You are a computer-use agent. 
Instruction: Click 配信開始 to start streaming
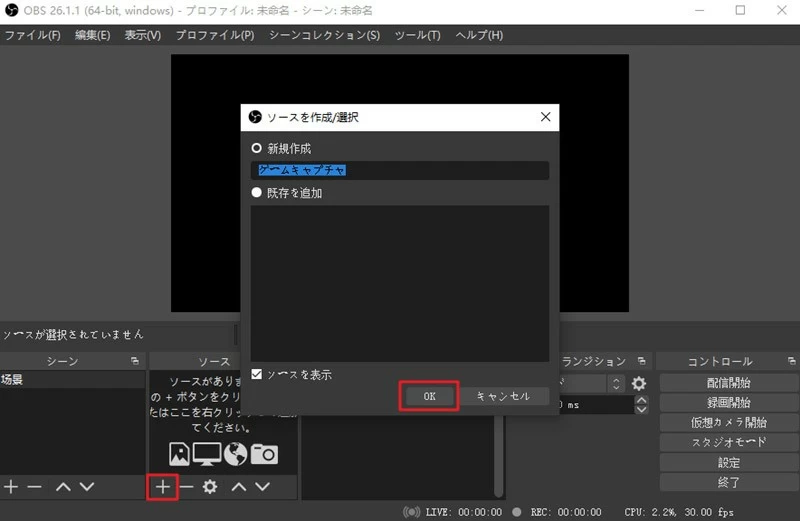point(729,383)
